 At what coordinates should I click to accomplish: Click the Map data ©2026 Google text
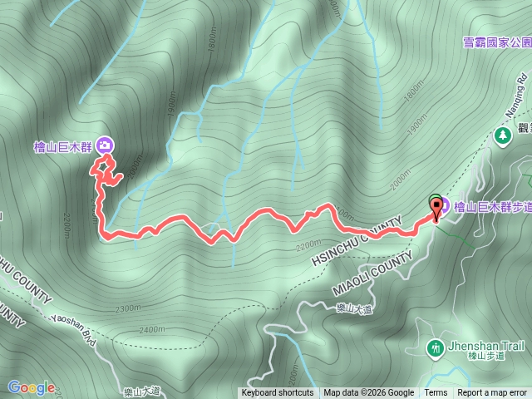click(x=368, y=393)
